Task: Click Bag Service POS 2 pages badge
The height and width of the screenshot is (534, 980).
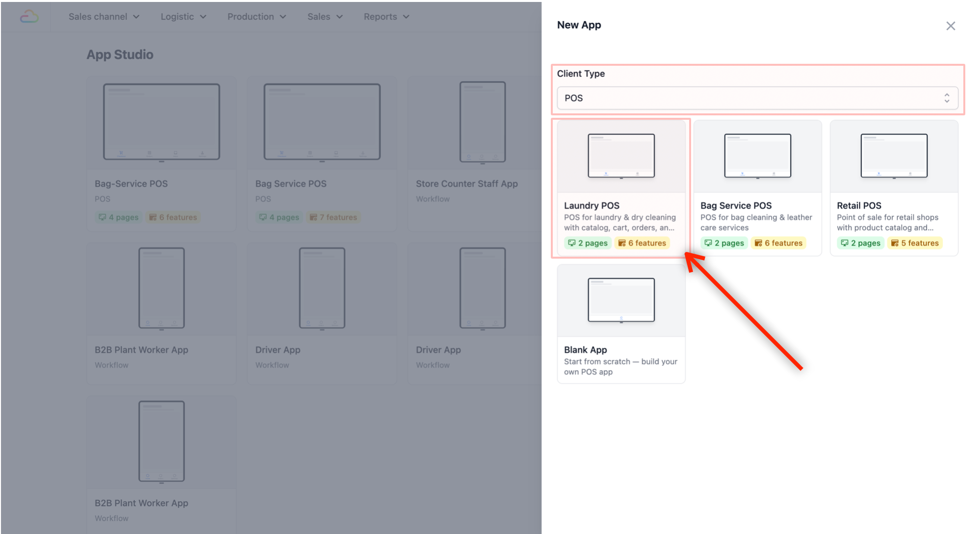Action: pos(724,243)
